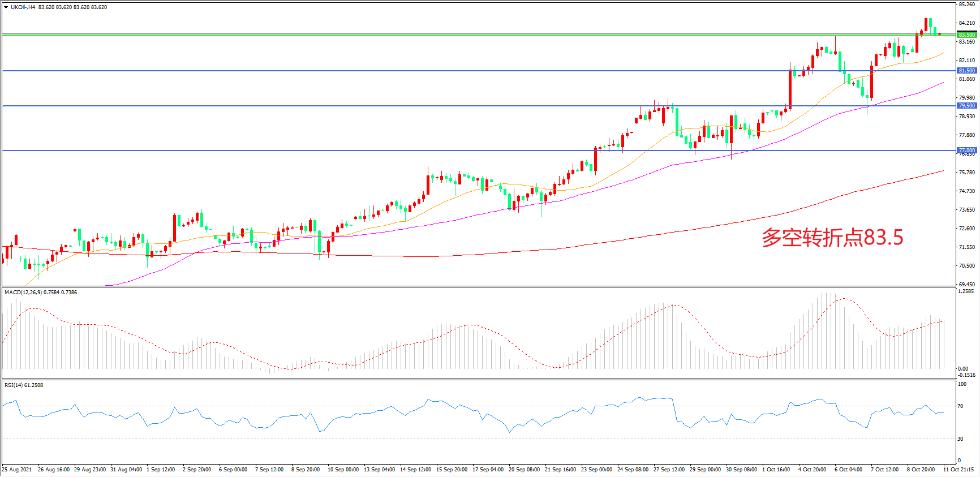Click the UKOil-,H4 chart title
This screenshot has height=477, width=980.
[x=23, y=7]
